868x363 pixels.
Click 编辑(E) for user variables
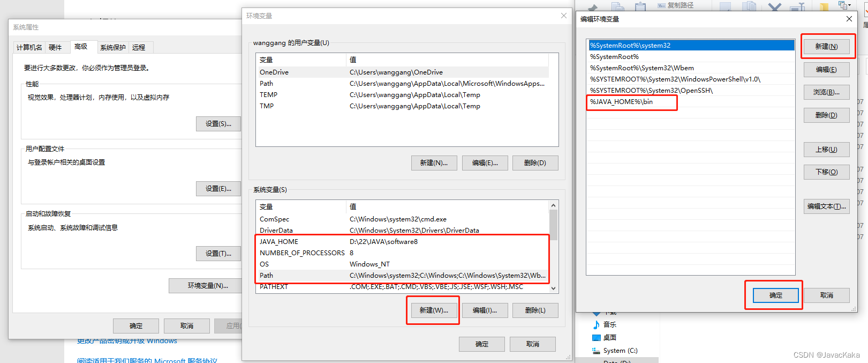click(485, 163)
